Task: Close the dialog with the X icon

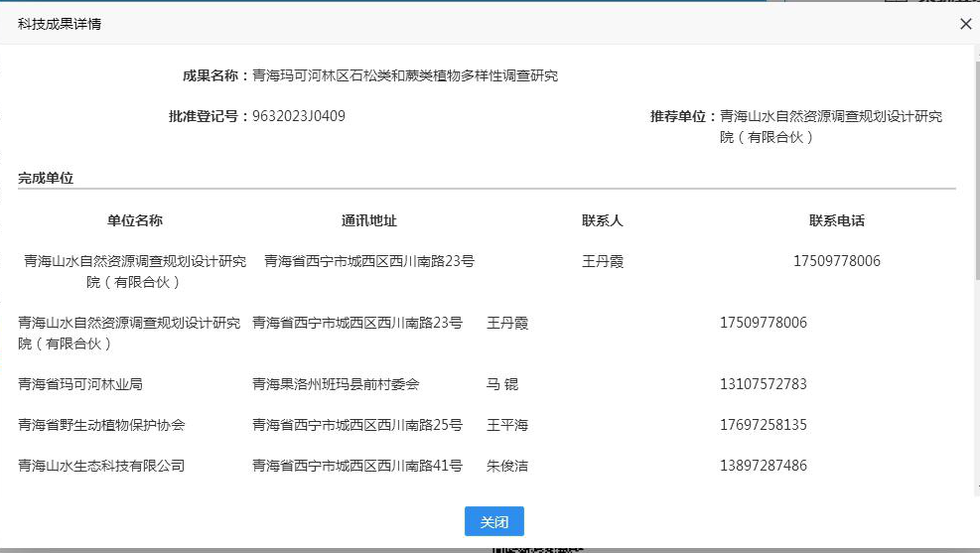Action: click(x=965, y=24)
